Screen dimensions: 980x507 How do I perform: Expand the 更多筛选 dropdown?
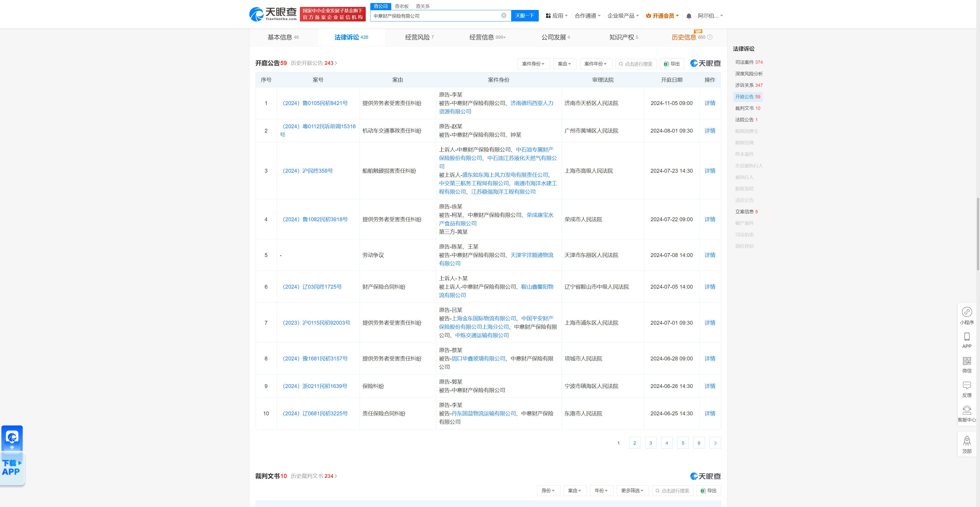(x=632, y=491)
